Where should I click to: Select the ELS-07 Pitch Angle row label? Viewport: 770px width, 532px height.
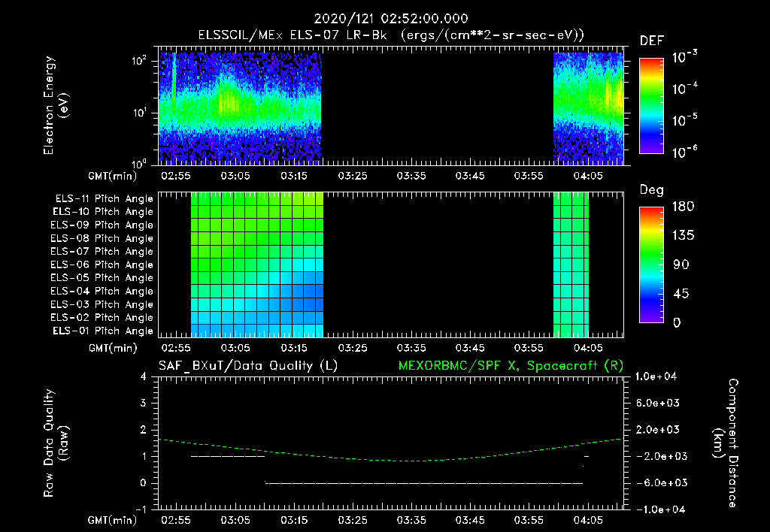102,251
